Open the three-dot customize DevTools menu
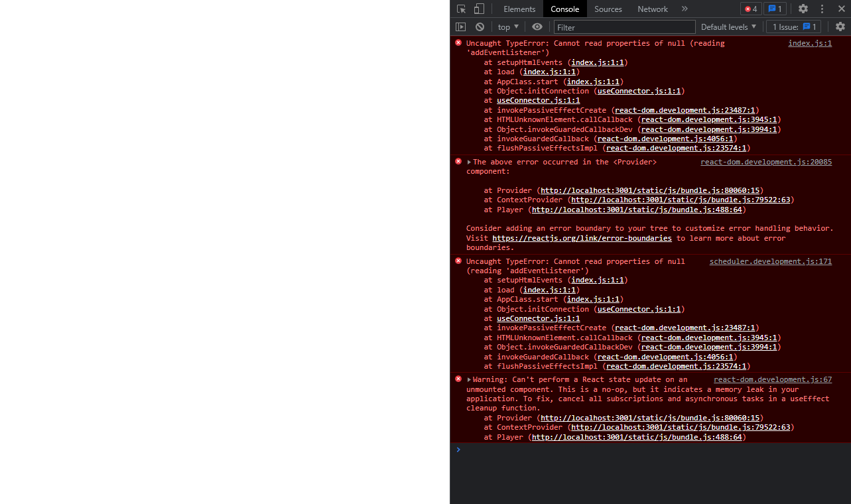Viewport: 851px width, 504px height. tap(822, 9)
